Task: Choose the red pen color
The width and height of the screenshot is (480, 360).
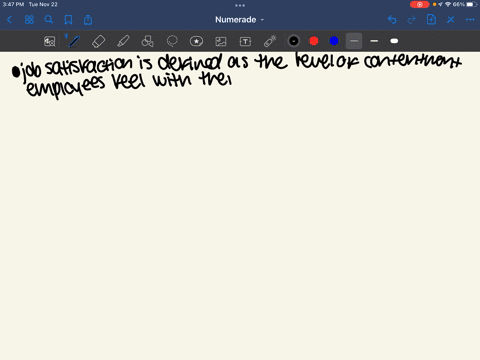Action: coord(314,41)
